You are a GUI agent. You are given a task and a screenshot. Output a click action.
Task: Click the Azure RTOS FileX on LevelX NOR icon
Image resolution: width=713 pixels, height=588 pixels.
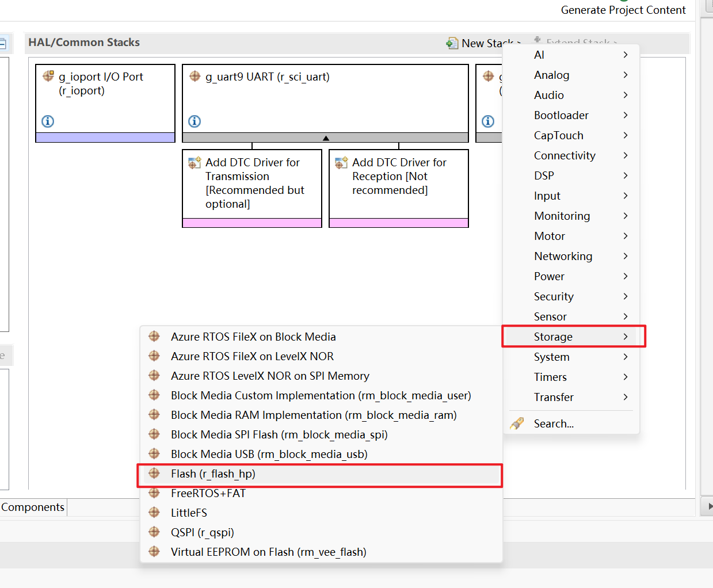154,356
